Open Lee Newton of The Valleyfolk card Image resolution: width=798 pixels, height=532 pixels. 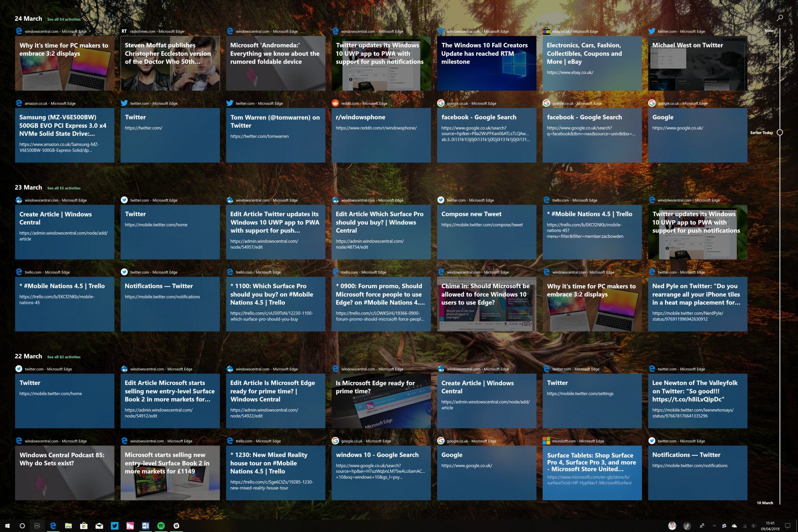tap(698, 401)
